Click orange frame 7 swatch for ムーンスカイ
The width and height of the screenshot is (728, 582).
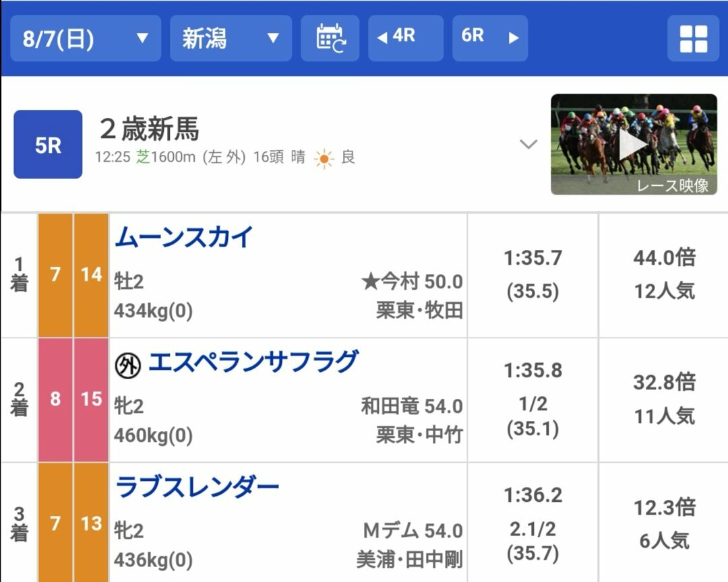55,276
